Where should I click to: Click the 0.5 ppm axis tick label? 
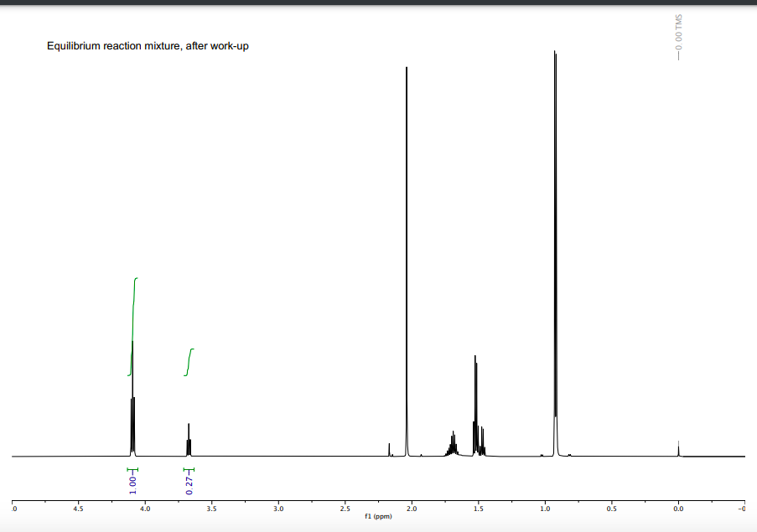[611, 508]
